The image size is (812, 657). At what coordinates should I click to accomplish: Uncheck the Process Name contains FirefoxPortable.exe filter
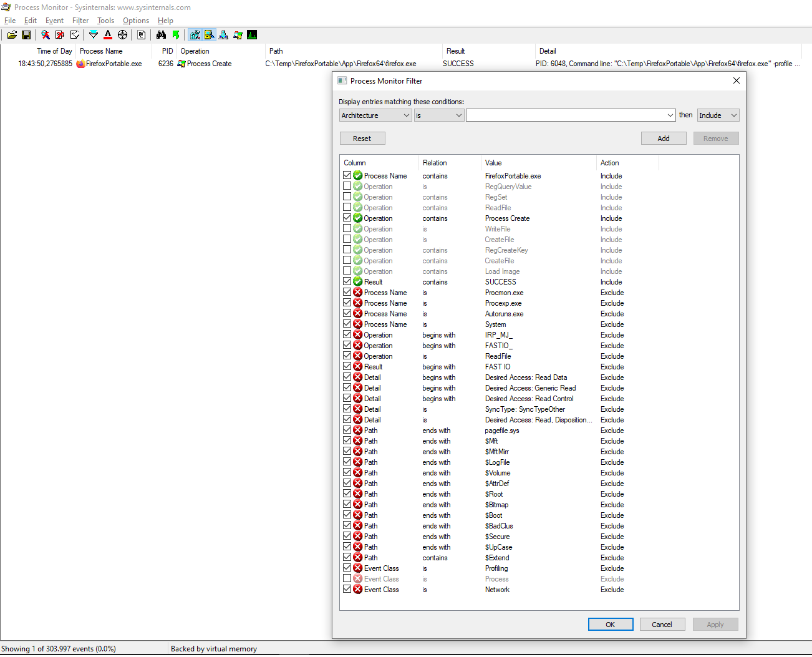coord(347,176)
